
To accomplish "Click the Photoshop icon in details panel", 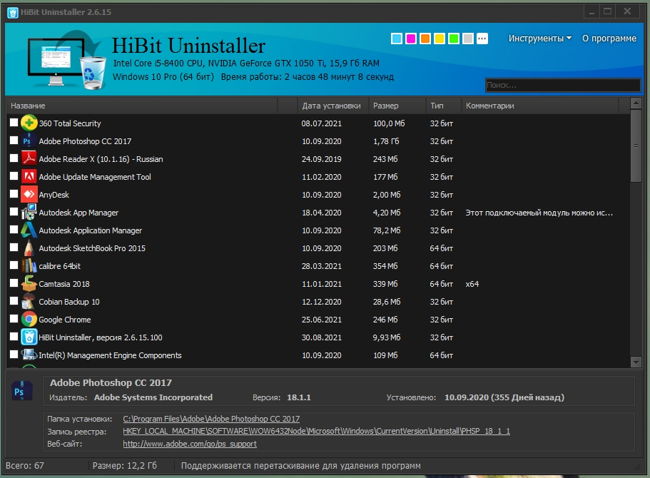I will (x=21, y=391).
